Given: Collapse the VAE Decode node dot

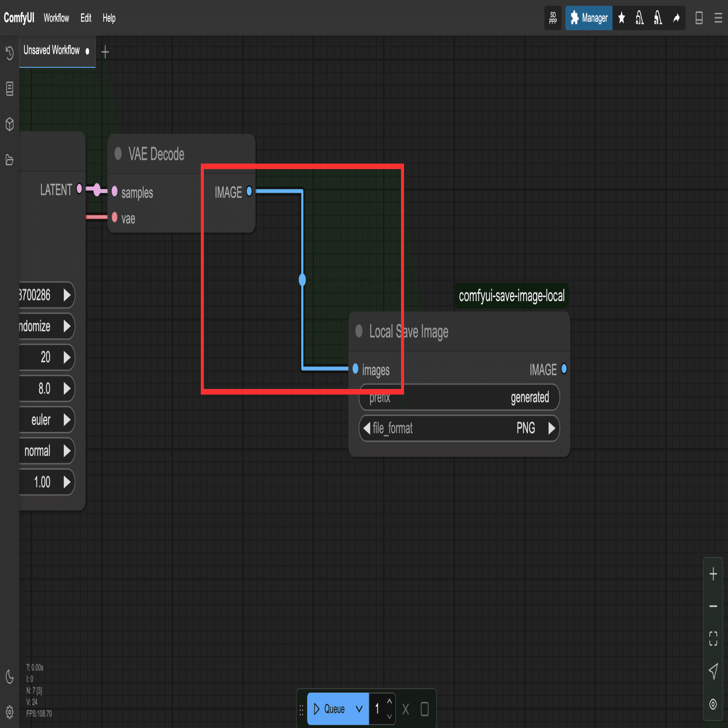Looking at the screenshot, I should click(118, 153).
